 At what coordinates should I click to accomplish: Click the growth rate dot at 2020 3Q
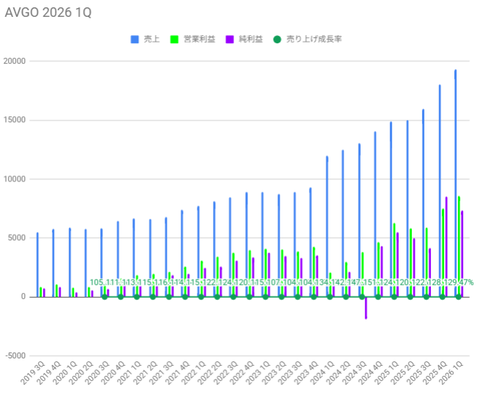105,297
